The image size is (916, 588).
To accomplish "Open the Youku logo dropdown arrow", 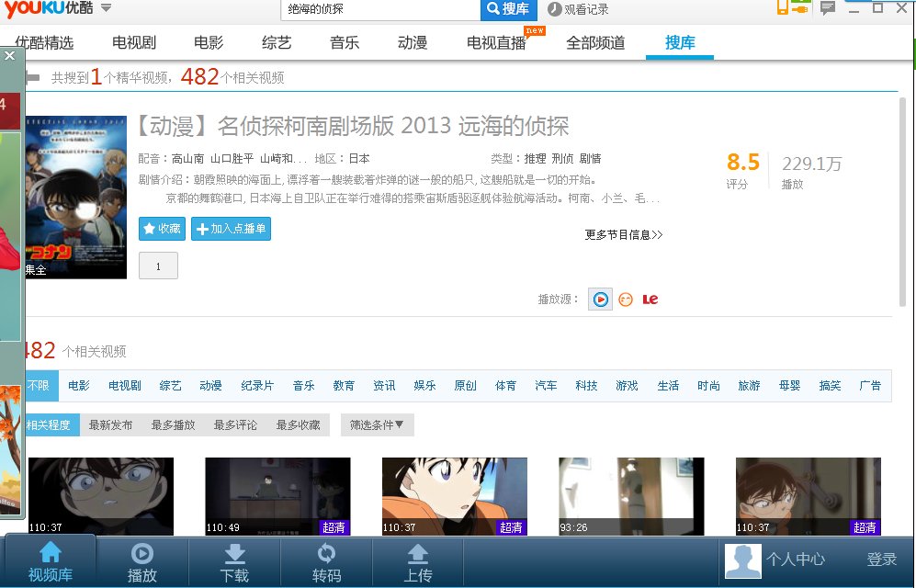I will pyautogui.click(x=106, y=8).
